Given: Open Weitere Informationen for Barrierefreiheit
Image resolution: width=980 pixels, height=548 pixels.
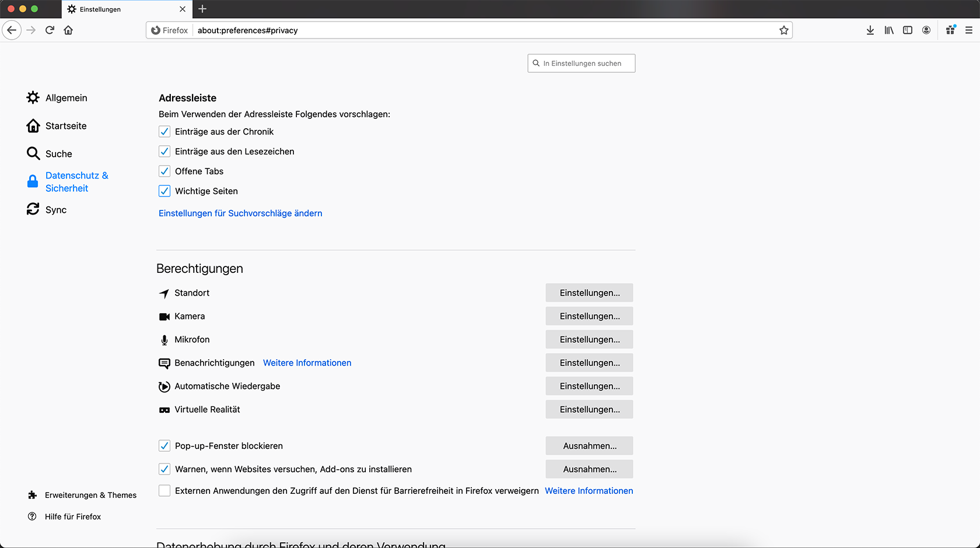Looking at the screenshot, I should (x=589, y=491).
